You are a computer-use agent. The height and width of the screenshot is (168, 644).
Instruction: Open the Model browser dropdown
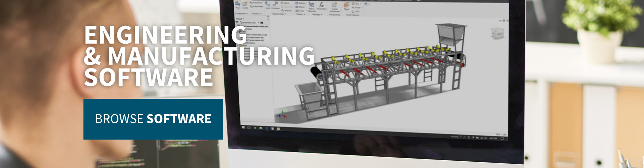click(x=239, y=19)
